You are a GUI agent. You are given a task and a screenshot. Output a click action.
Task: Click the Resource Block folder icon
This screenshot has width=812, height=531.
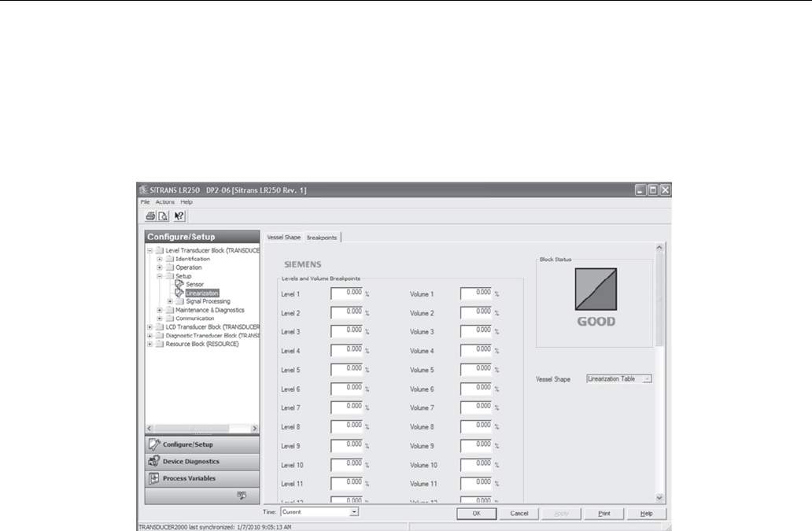[x=160, y=345]
